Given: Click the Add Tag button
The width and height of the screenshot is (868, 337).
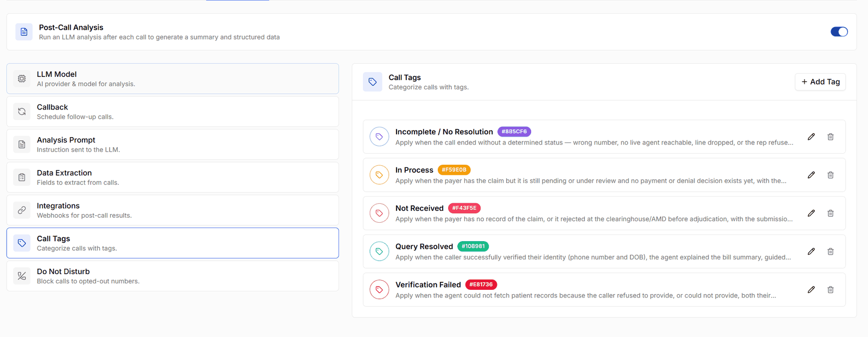Looking at the screenshot, I should (x=820, y=82).
